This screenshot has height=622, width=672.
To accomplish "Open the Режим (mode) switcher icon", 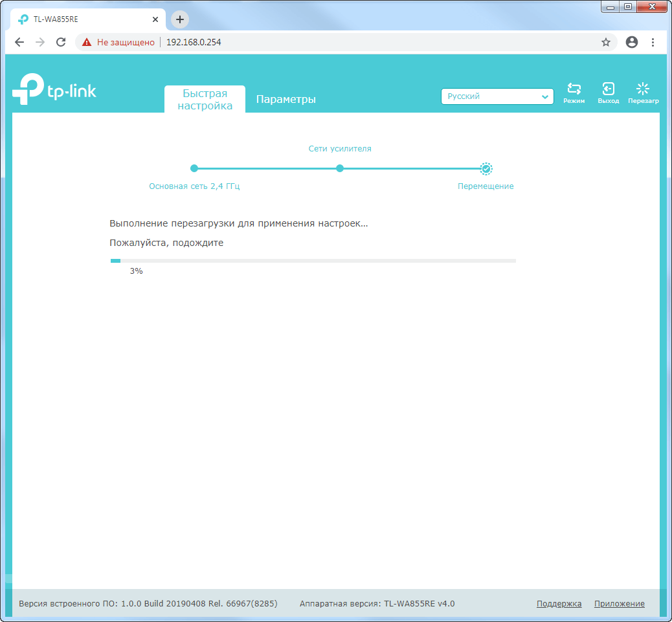I will [574, 93].
